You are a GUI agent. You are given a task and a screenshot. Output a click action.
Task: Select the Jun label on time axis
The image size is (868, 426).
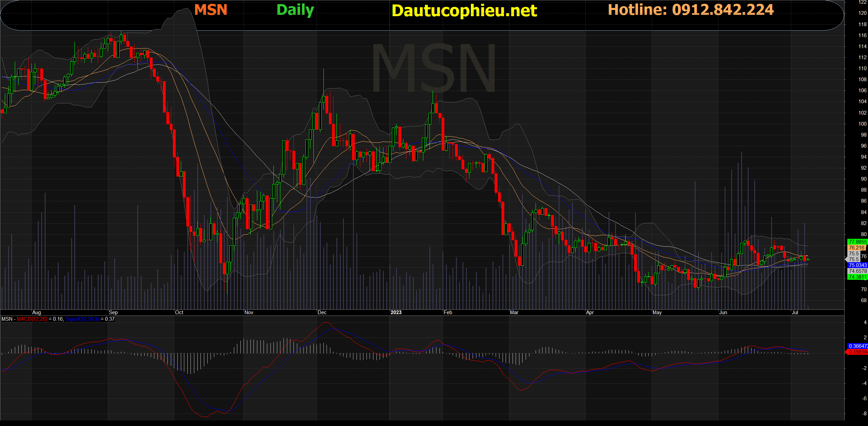point(723,312)
